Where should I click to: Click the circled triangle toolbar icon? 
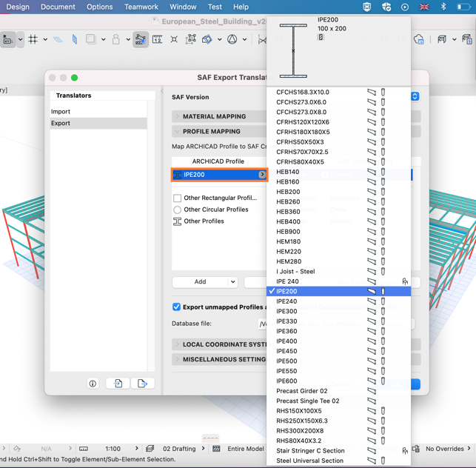click(232, 39)
